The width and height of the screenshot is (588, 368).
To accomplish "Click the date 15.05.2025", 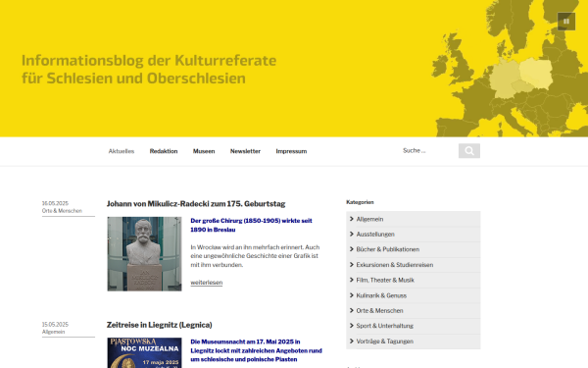I will 55,325.
